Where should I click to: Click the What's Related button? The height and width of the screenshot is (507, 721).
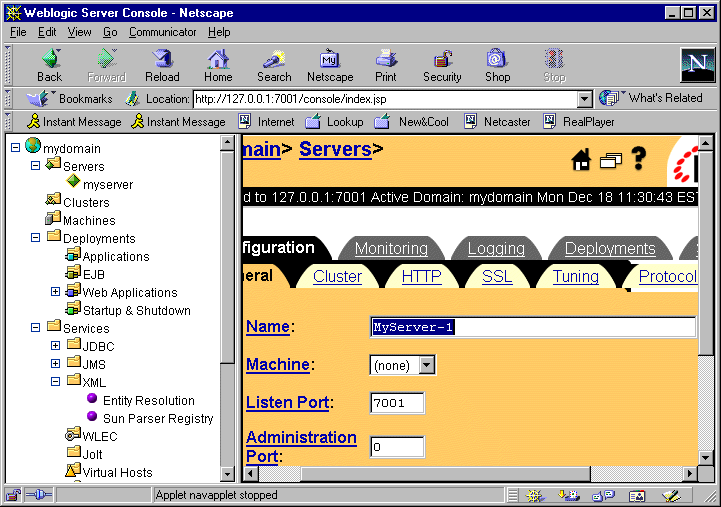tap(651, 98)
